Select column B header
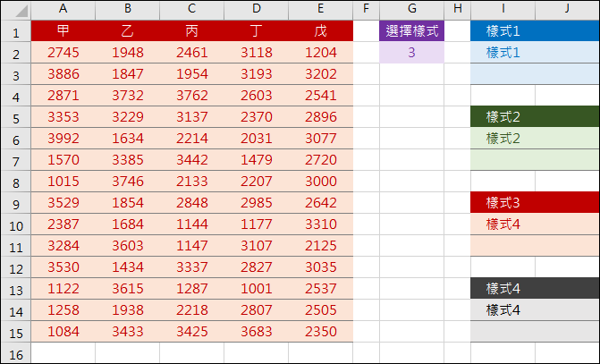This screenshot has width=600, height=364. 128,10
